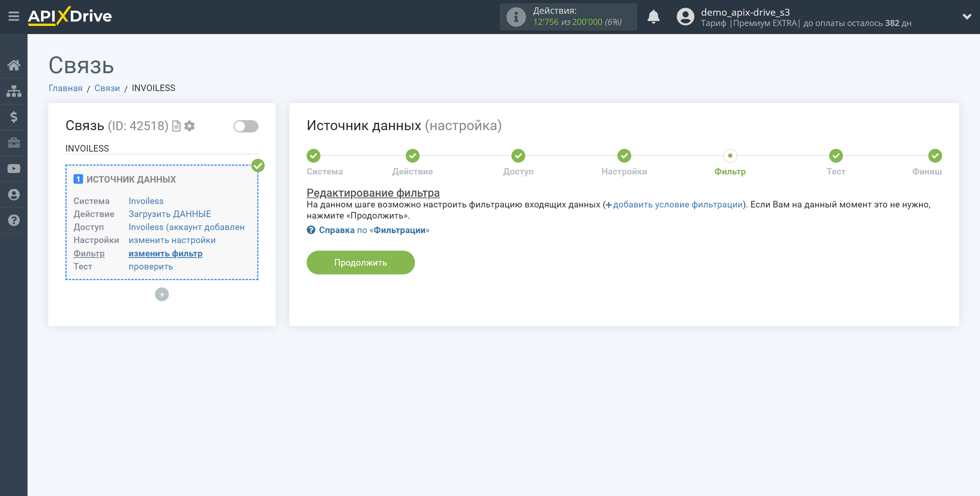Screen dimensions: 980x496
Task: Click the settings gear icon on connection
Action: coord(190,126)
